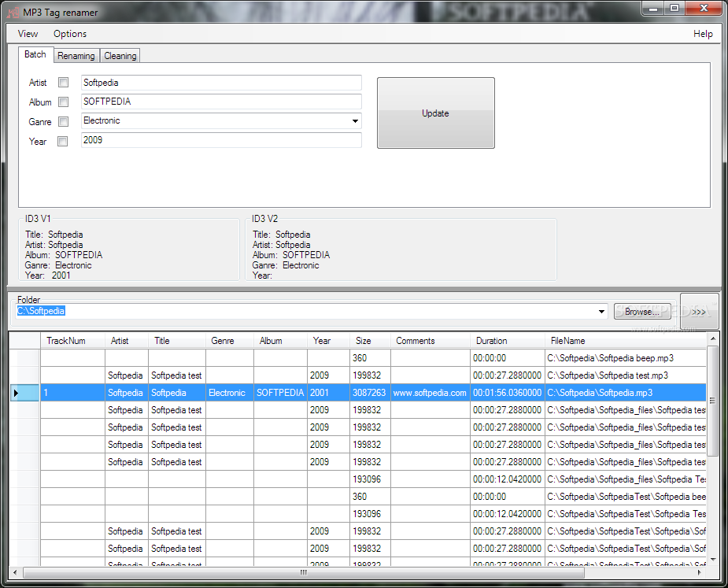Screen dimensions: 728x588
Task: Sort by the TrackNum column header
Action: (x=72, y=341)
